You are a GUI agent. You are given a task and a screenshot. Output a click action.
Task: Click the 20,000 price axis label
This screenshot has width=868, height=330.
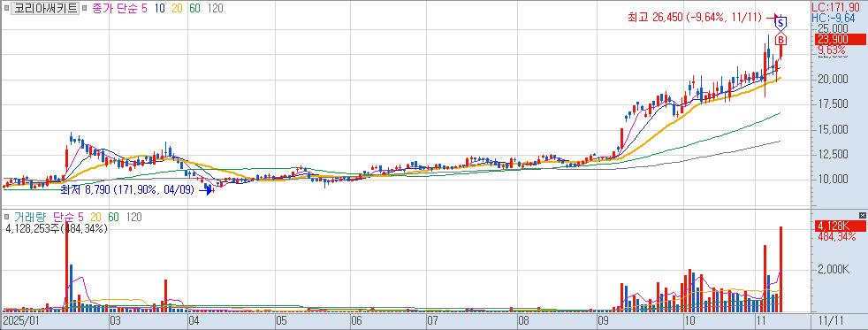pyautogui.click(x=833, y=79)
